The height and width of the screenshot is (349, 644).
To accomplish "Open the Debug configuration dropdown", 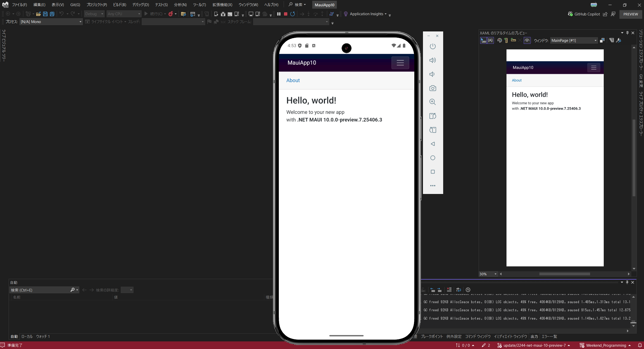I will point(94,14).
